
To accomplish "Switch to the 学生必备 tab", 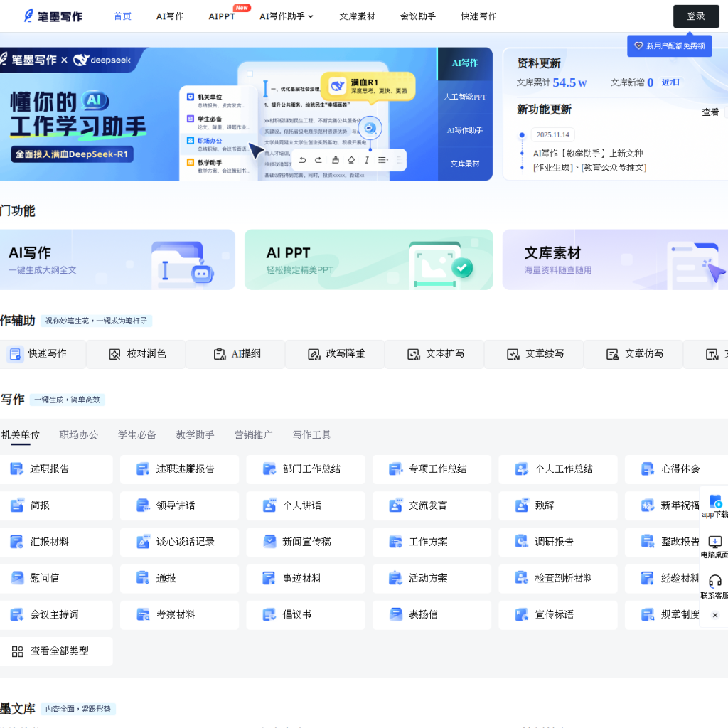I will (137, 435).
